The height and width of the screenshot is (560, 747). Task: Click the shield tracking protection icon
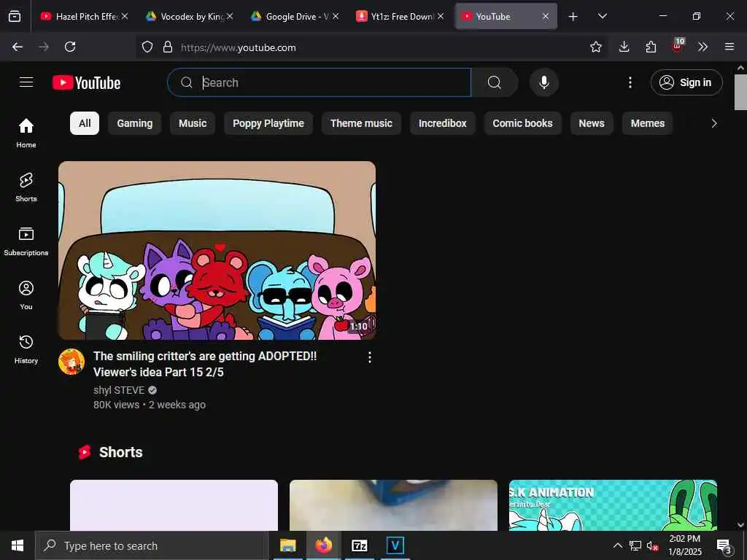tap(147, 47)
